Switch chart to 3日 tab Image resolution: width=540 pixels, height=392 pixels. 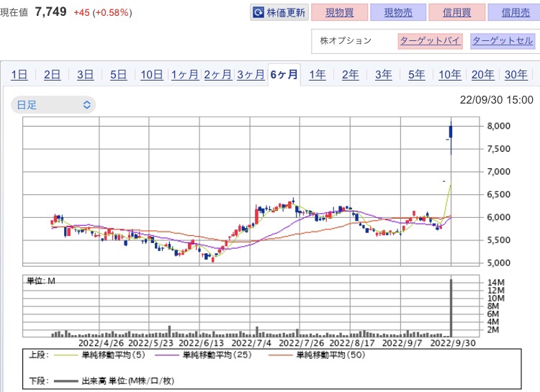(85, 74)
